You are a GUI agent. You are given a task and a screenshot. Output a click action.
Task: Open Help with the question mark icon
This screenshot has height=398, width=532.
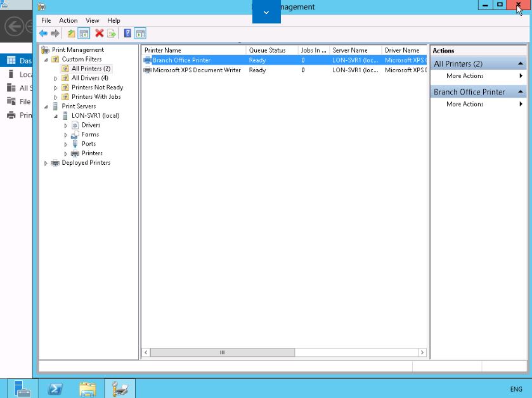tap(127, 33)
